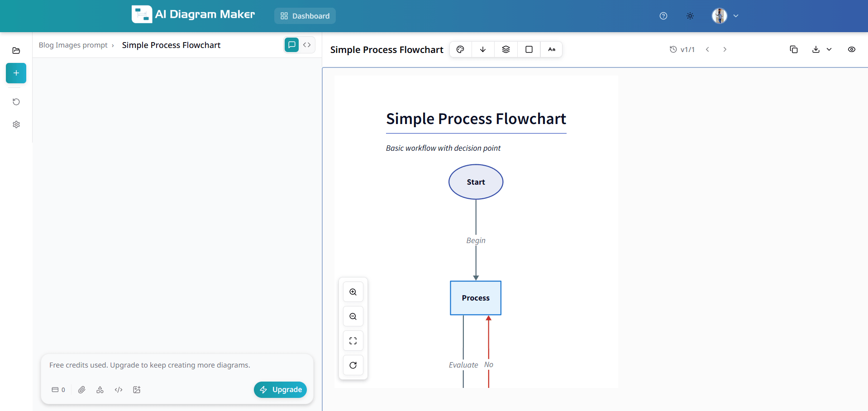Open the color theme palette picker

tap(460, 49)
